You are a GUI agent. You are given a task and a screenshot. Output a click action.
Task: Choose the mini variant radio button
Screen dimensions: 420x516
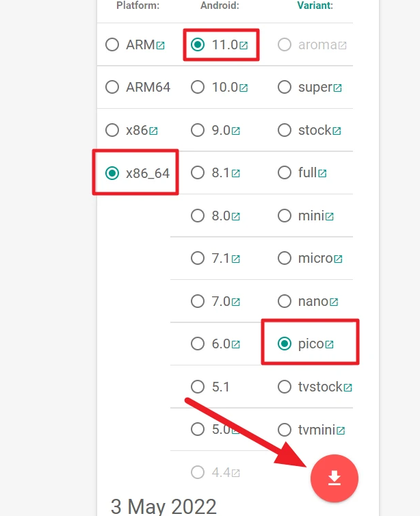285,216
